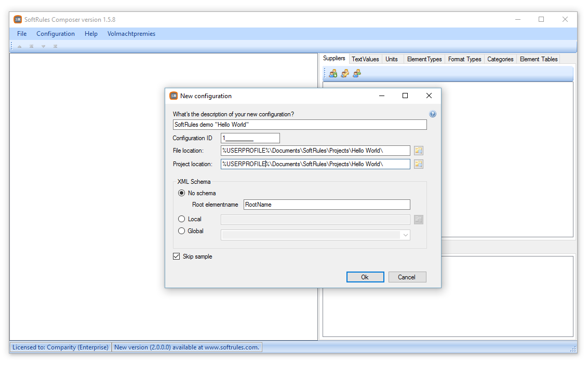Click the browse icon beside the Local schema field

(x=419, y=220)
